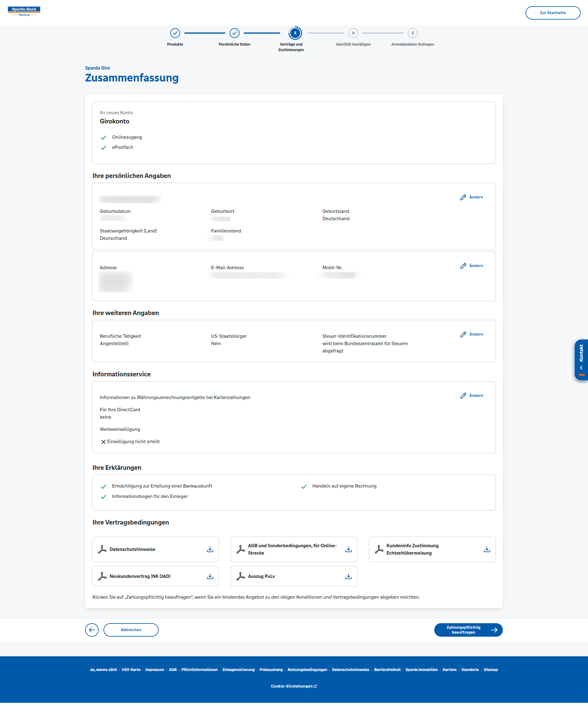Submit with Zahlungspflichtig beauftragen
The image size is (588, 720).
(468, 630)
